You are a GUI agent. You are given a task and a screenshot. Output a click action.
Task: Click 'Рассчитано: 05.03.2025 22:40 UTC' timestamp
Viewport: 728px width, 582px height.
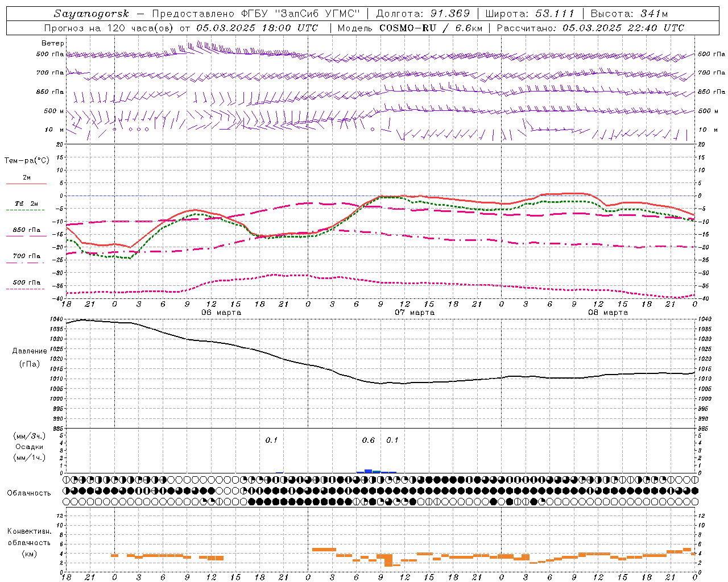590,28
